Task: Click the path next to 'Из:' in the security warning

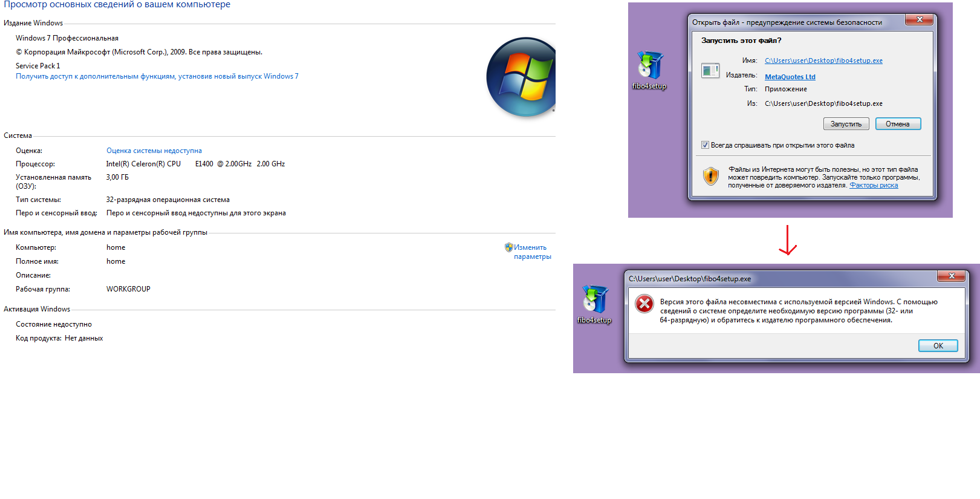Action: click(x=823, y=103)
